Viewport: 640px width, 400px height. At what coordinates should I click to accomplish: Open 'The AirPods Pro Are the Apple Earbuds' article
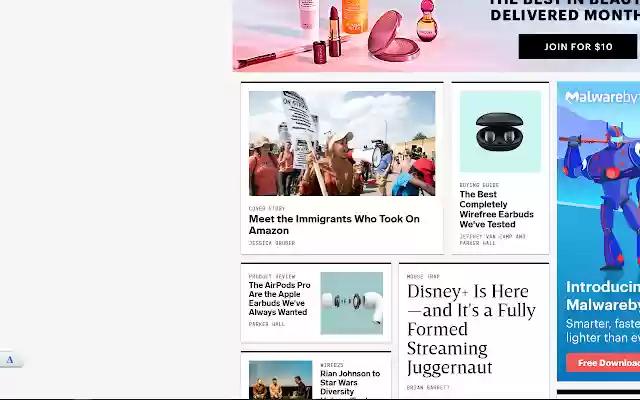coord(280,298)
